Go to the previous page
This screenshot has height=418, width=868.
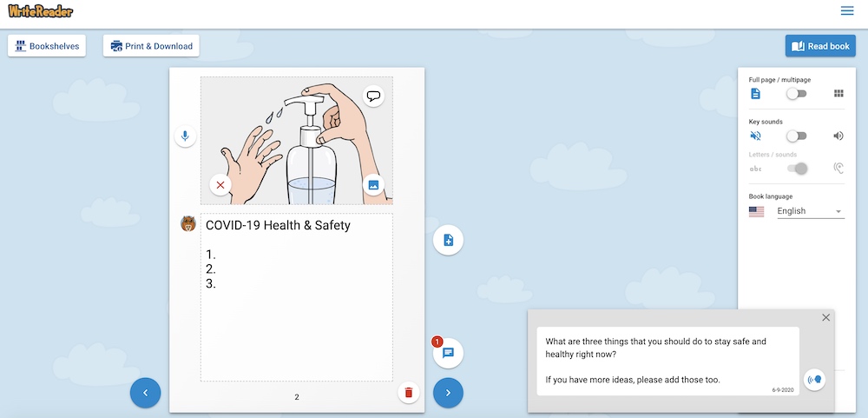(146, 393)
